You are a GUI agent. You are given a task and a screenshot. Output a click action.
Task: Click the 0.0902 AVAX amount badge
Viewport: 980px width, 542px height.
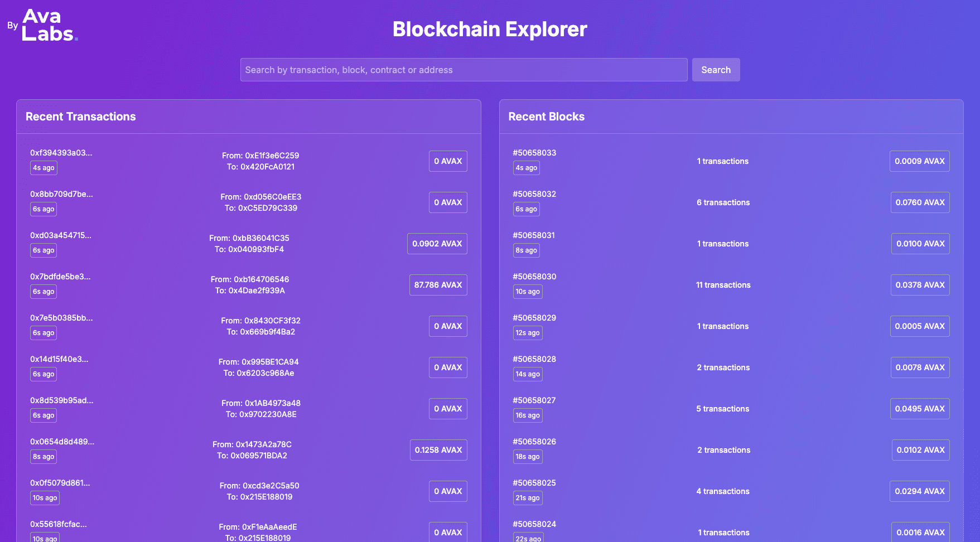(437, 244)
